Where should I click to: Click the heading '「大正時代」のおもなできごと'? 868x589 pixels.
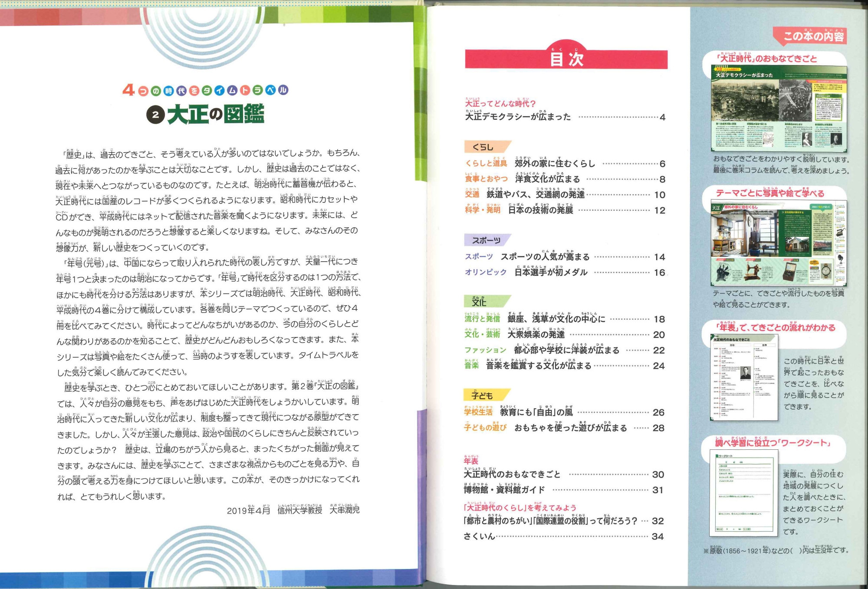pyautogui.click(x=766, y=58)
